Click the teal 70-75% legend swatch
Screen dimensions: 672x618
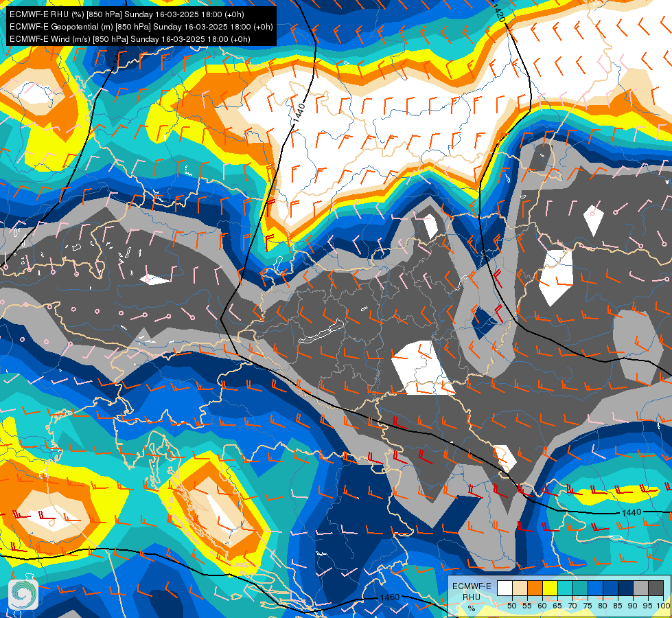[x=580, y=588]
